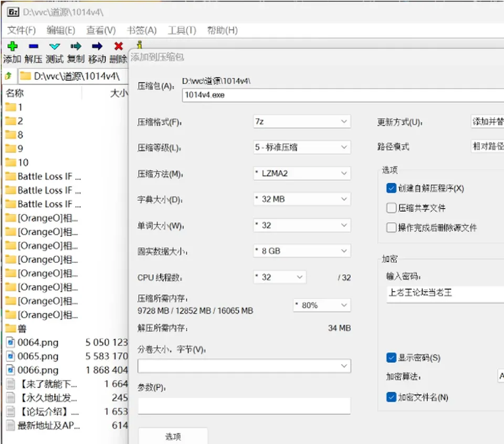Open the 压缩方法 dropdown showing LZMA2

[302, 173]
